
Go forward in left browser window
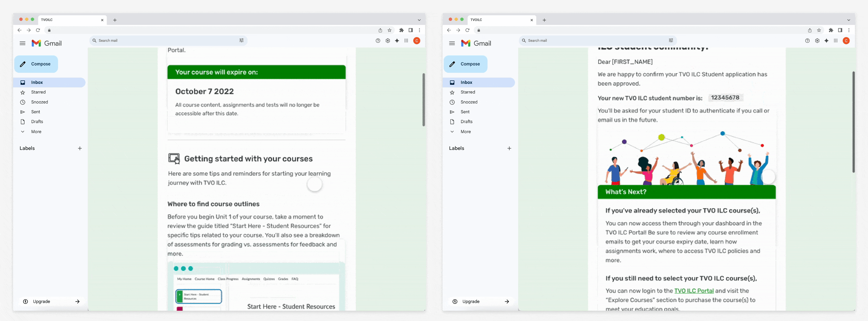pyautogui.click(x=29, y=30)
